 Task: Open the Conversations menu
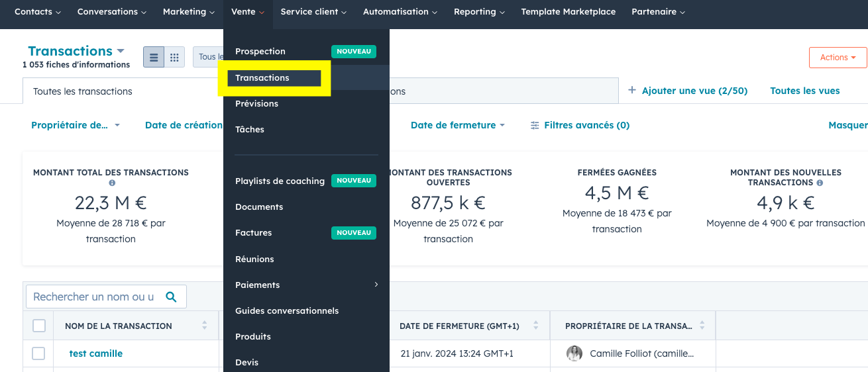point(112,12)
